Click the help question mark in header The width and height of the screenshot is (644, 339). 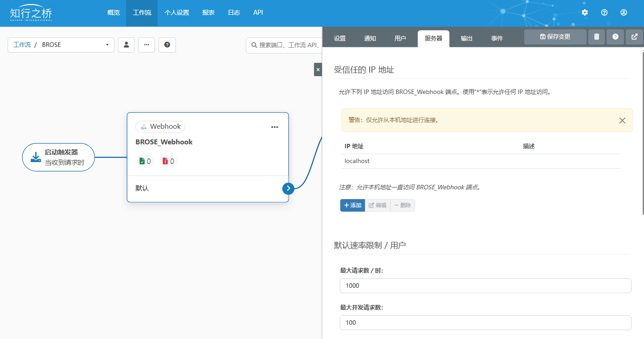coord(604,12)
